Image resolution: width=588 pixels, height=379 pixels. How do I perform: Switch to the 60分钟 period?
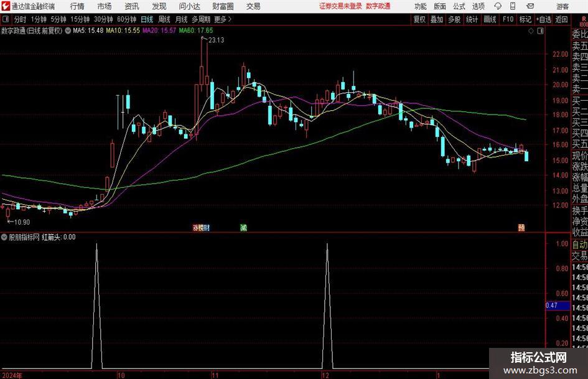126,19
